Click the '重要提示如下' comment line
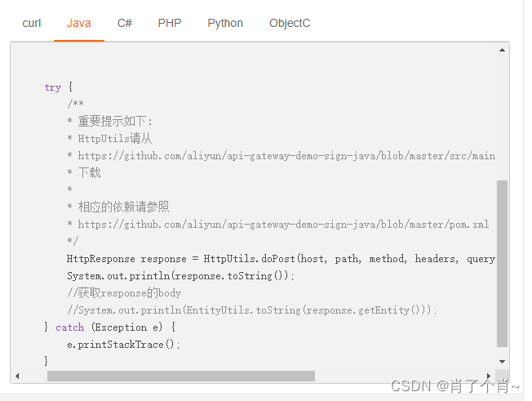 point(110,121)
